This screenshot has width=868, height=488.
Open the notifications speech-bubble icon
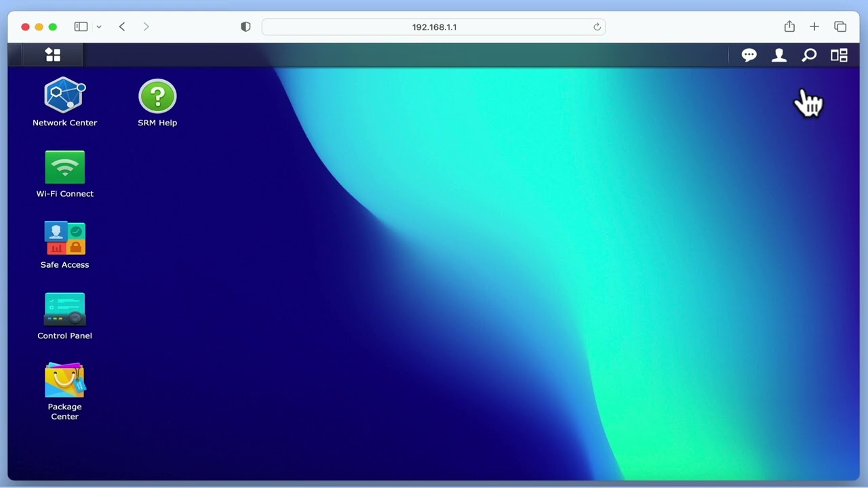[749, 56]
